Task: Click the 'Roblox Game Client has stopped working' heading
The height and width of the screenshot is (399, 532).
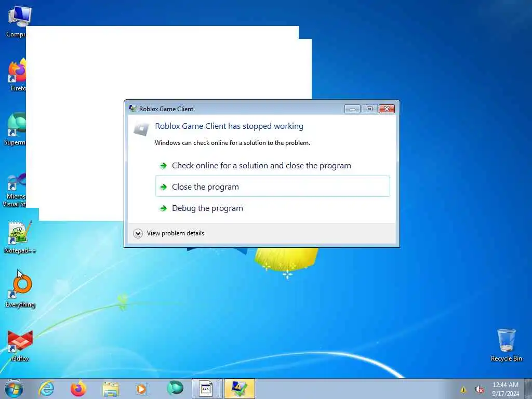Action: [x=229, y=126]
